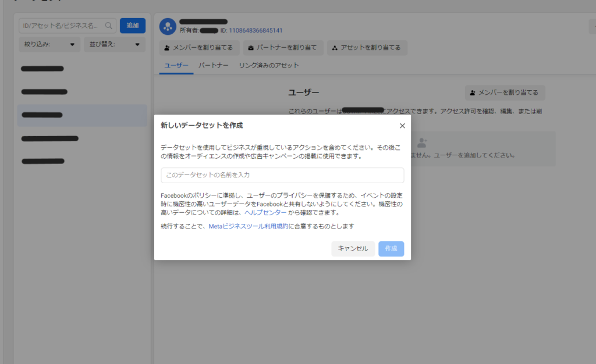Switch to the リンク済みのアセット tab
This screenshot has height=364, width=596.
(x=268, y=66)
